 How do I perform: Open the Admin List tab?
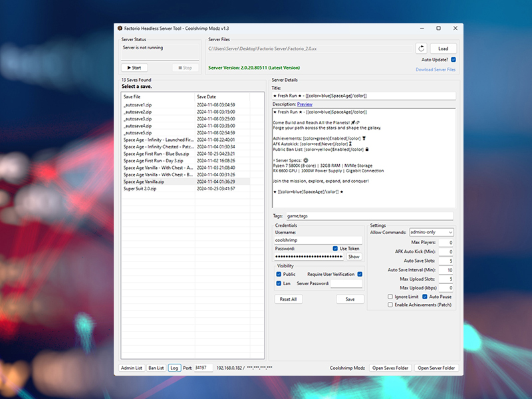pos(131,368)
